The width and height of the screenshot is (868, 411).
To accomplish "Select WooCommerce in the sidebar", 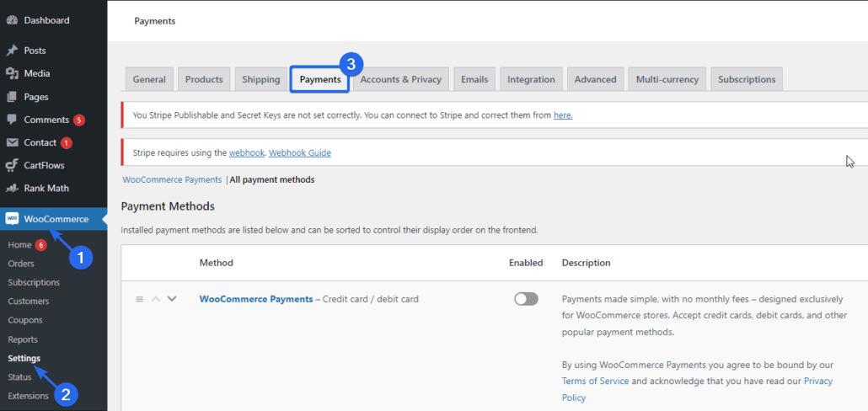I will click(54, 219).
